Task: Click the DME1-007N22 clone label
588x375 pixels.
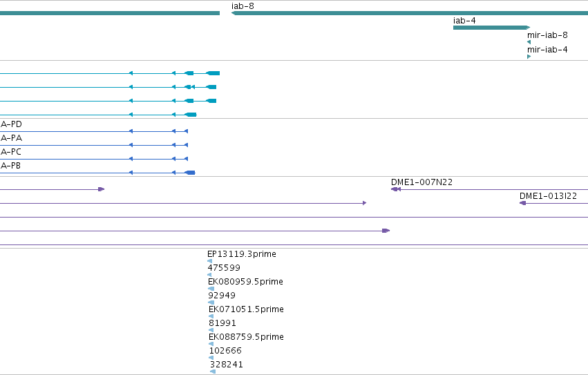Action: click(x=421, y=182)
